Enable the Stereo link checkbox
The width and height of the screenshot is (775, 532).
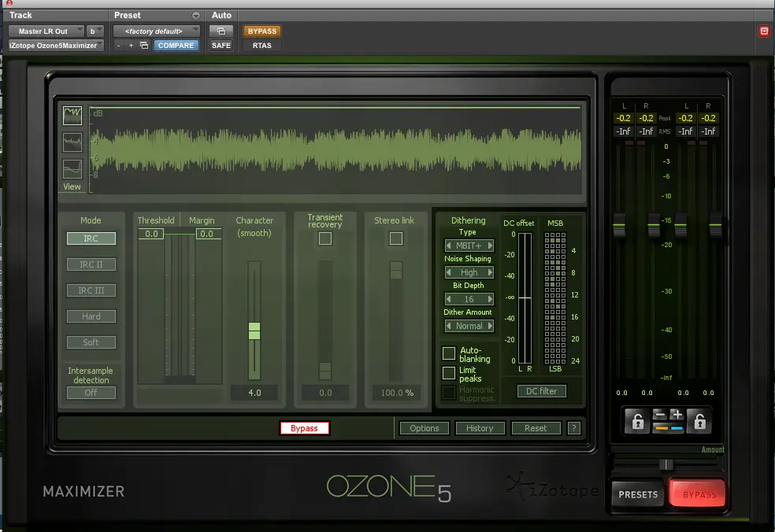[396, 238]
